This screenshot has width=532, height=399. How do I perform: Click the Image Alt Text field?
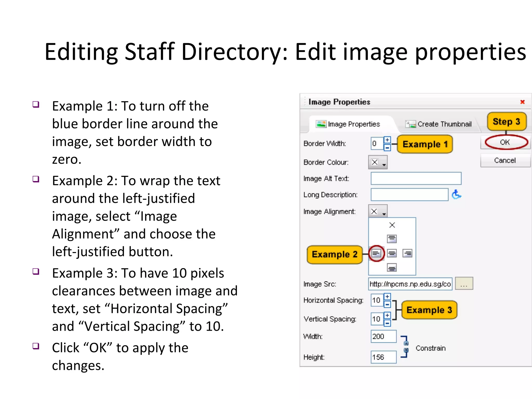416,178
